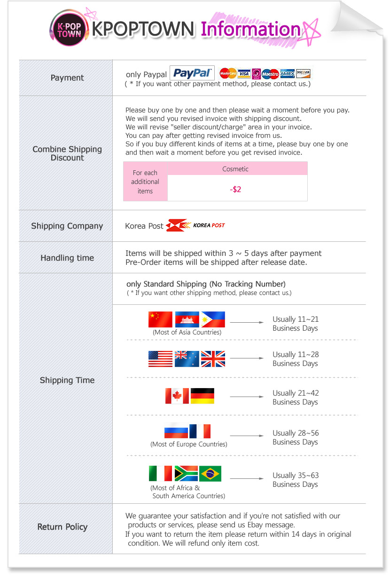
Task: Click the Cambodia flag
Action: click(187, 319)
